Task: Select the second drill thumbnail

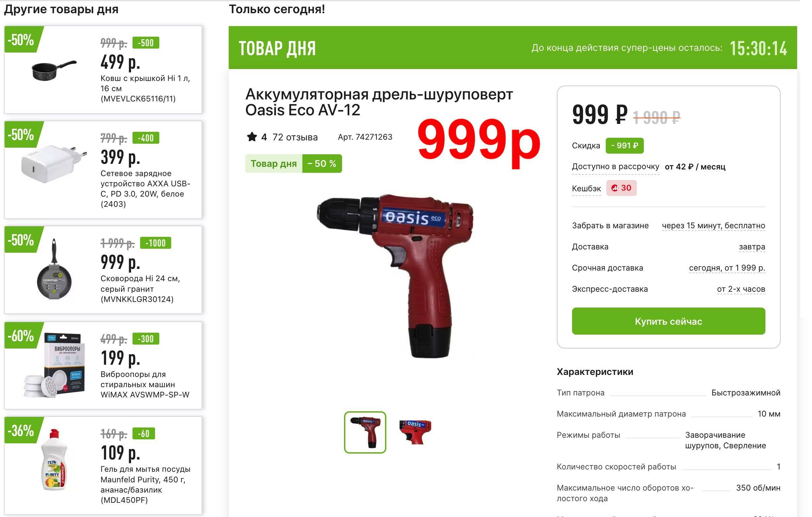Action: point(415,432)
